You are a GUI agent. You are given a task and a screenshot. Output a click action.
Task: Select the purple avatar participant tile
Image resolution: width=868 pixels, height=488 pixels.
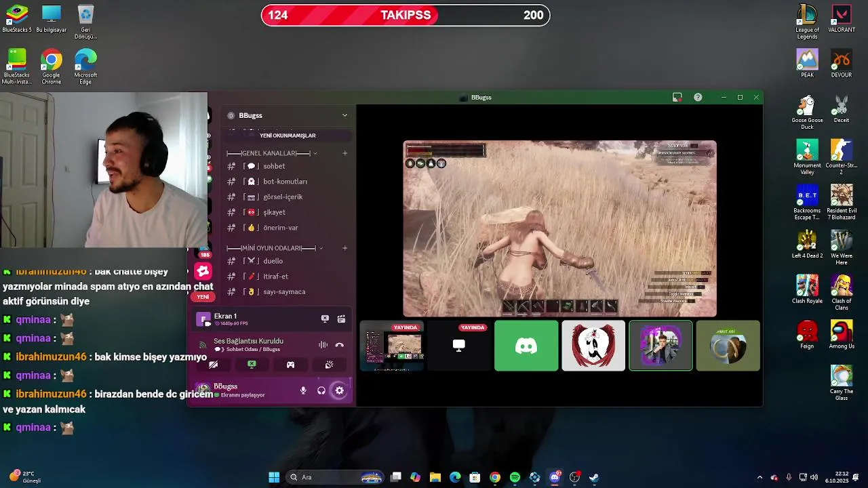[x=660, y=346]
